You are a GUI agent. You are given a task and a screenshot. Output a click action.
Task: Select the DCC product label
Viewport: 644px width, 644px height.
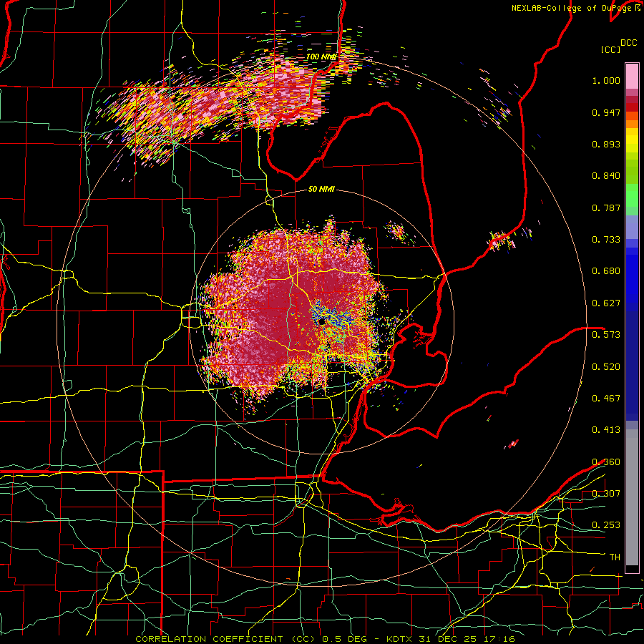coord(628,43)
